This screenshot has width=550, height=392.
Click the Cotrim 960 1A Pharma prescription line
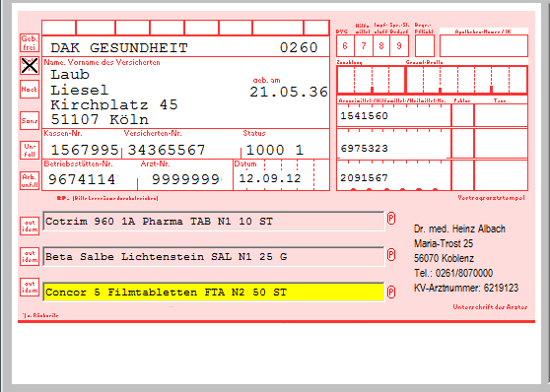(214, 222)
